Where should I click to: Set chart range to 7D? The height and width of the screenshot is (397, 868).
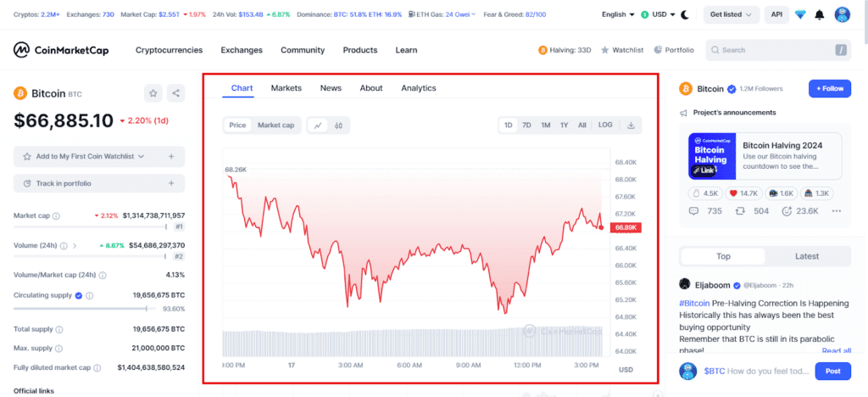[527, 126]
